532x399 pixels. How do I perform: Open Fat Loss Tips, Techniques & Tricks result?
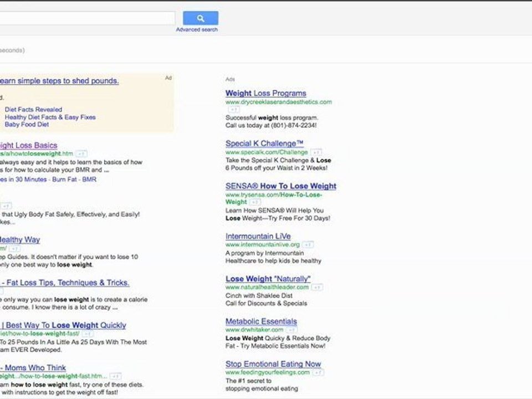[x=64, y=283]
